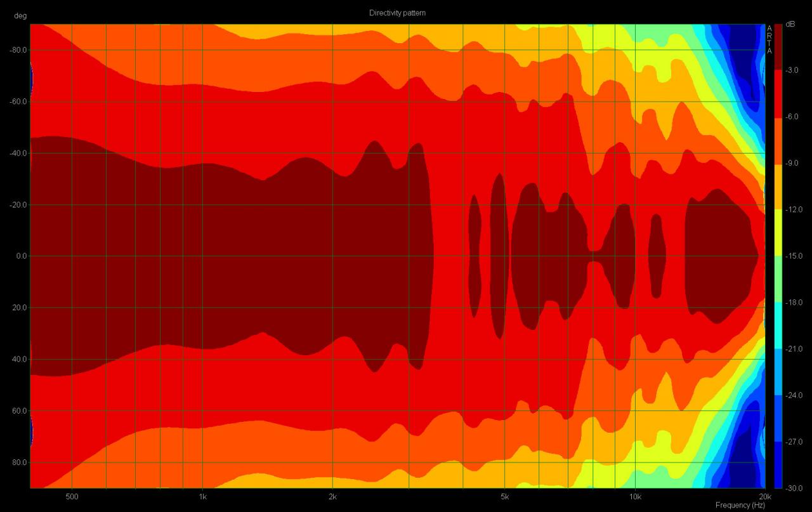Click the -3.0 label on the color scale
Screen dimensions: 812x512
point(793,70)
